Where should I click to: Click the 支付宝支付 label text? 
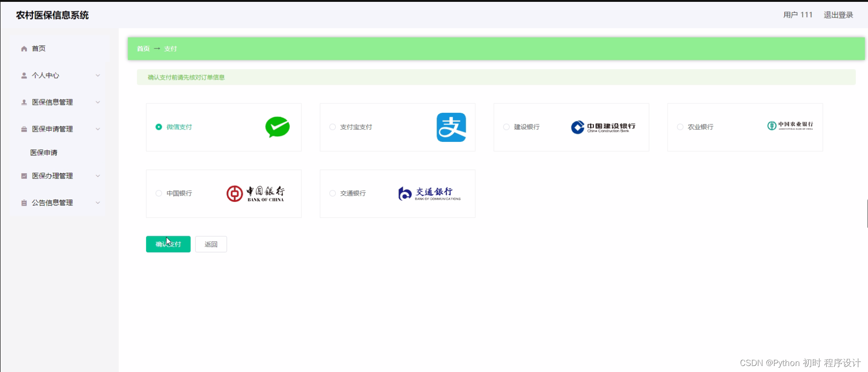356,127
